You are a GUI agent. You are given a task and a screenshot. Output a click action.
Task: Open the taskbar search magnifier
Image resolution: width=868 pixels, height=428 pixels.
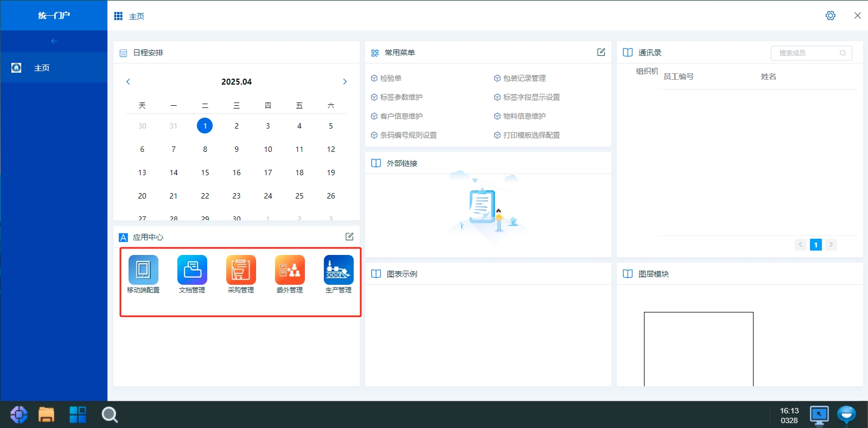110,415
